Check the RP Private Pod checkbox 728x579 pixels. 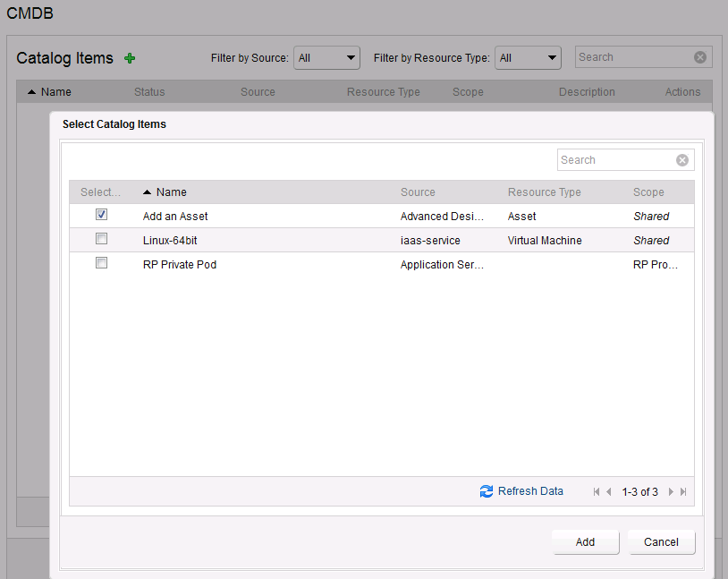point(101,262)
